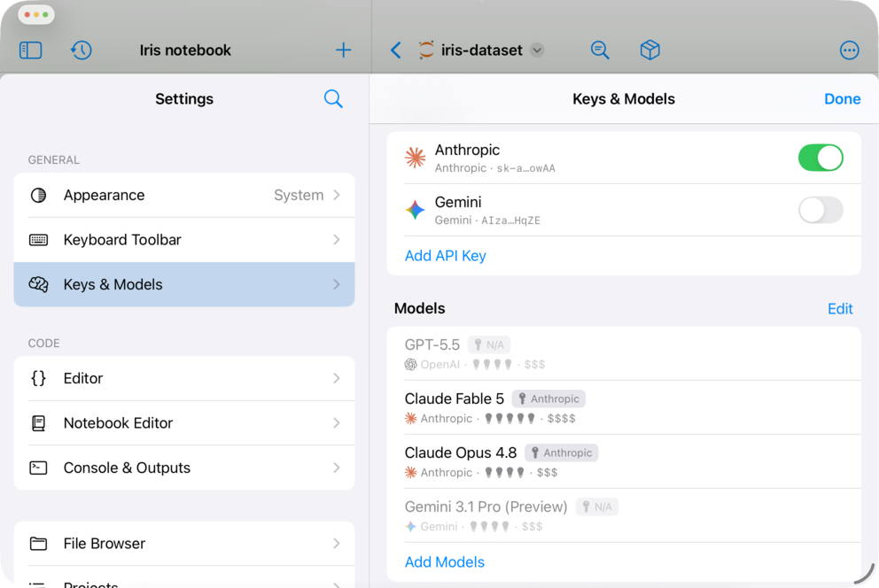
Task: Open Keyboard Toolbar settings row
Action: [184, 240]
